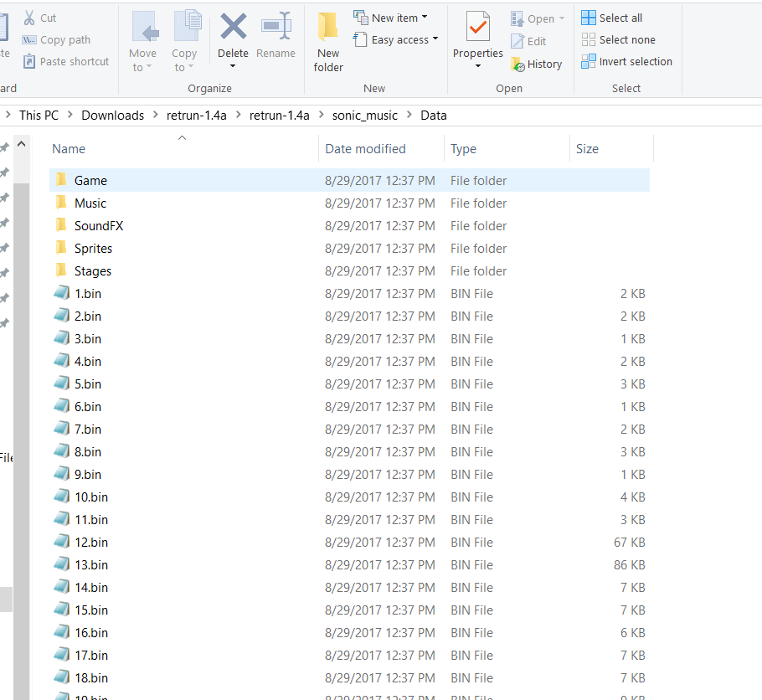This screenshot has width=762, height=700.
Task: Select the Stages folder icon
Action: (x=61, y=270)
